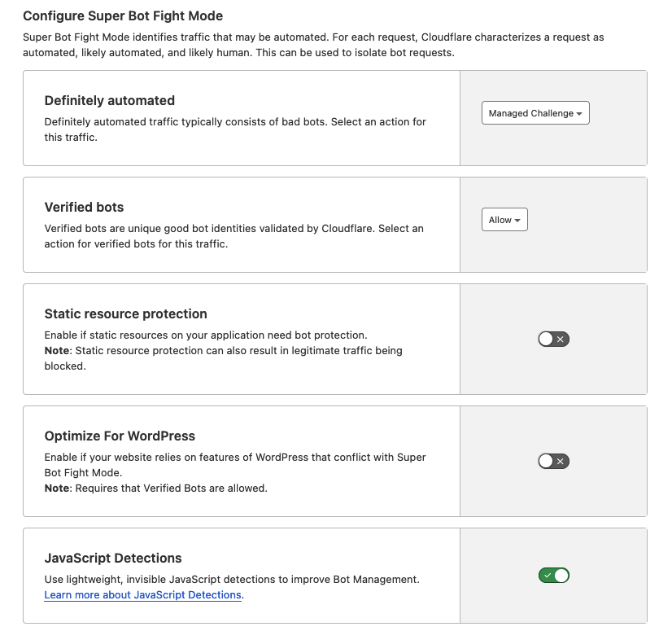
Task: Turn on the Optimize For WordPress switch
Action: 553,462
